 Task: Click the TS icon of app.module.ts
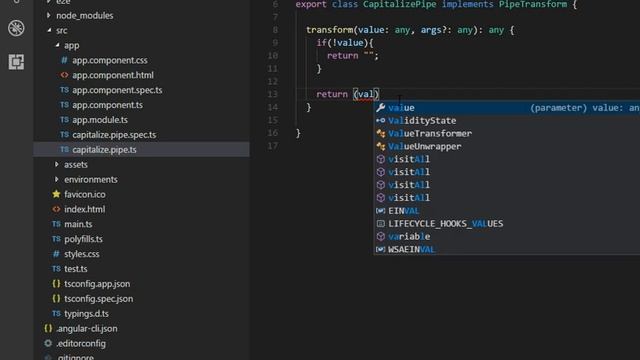point(64,120)
